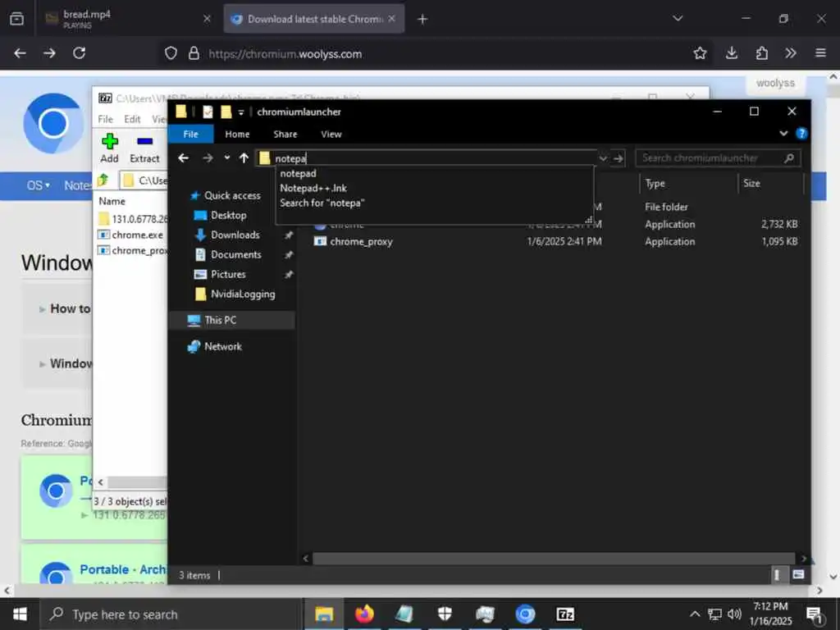Click 7-Zip up folder icon

click(x=103, y=180)
